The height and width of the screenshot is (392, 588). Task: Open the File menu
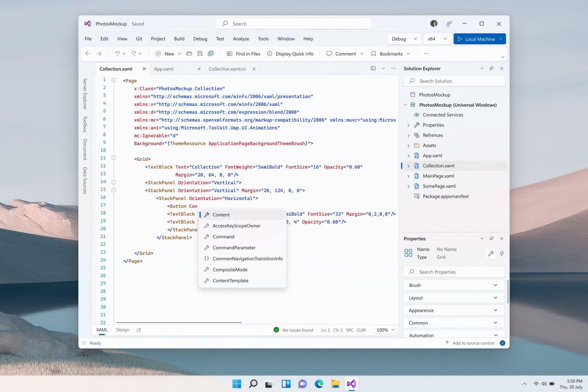pyautogui.click(x=88, y=39)
